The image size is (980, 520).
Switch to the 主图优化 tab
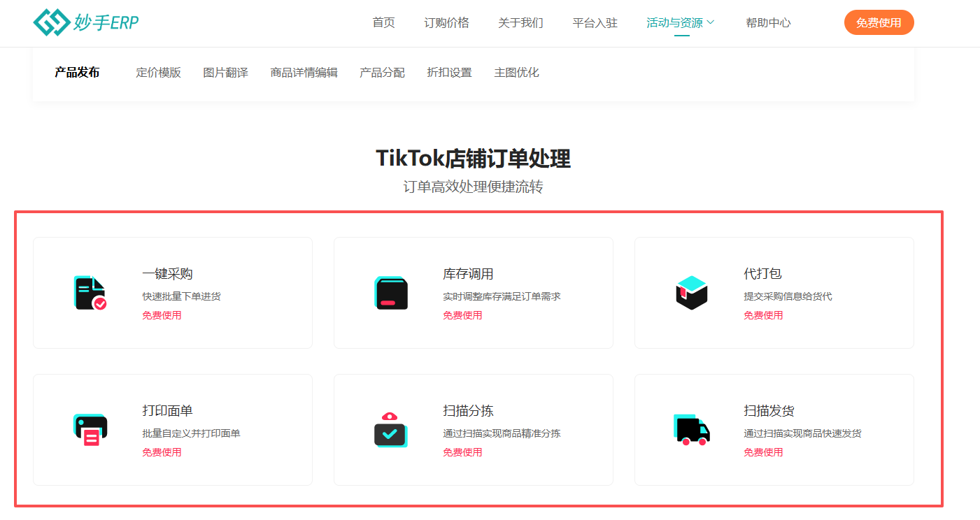pos(517,72)
